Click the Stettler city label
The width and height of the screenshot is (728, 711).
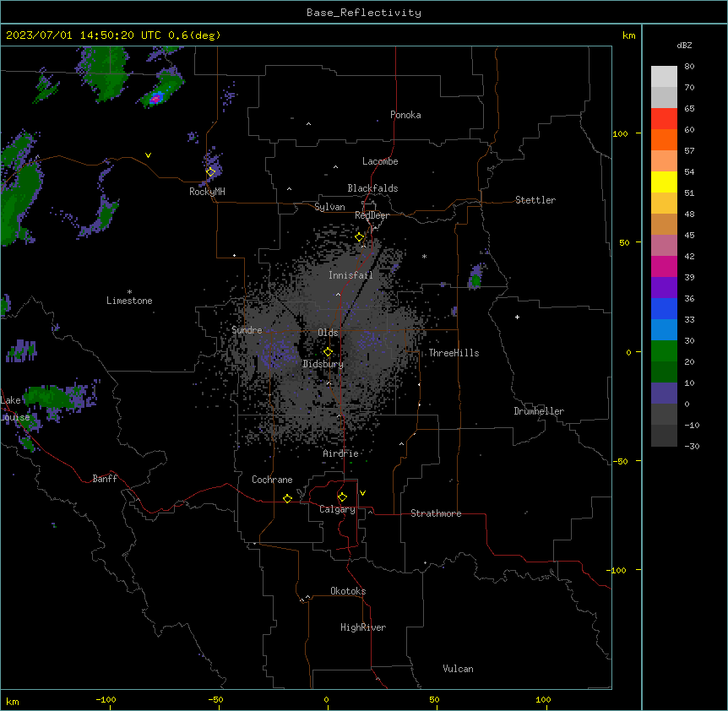click(x=535, y=200)
